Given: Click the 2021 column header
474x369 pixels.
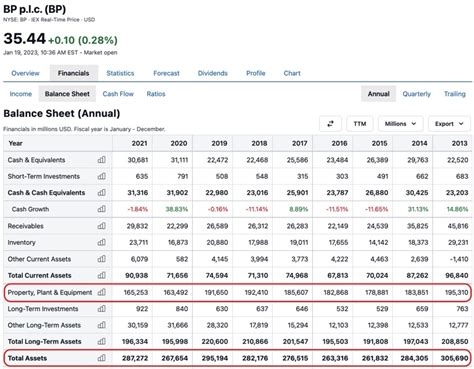Looking at the screenshot, I should click(x=139, y=143).
